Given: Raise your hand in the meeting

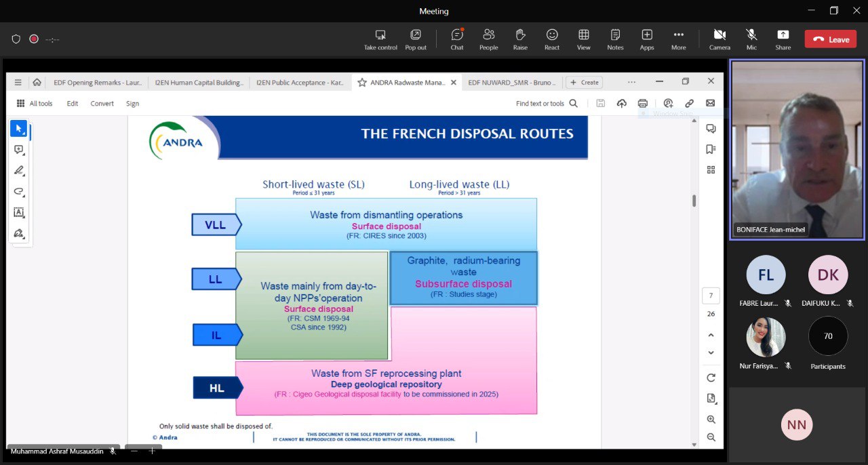Looking at the screenshot, I should coord(520,39).
